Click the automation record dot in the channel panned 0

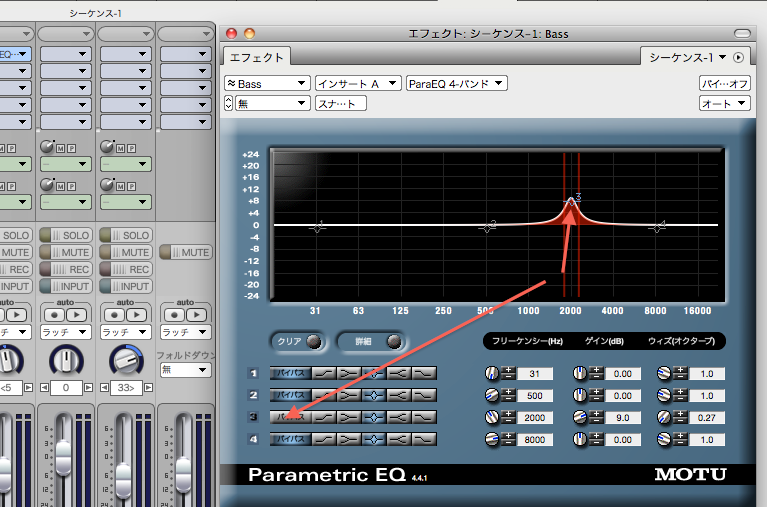[x=54, y=315]
